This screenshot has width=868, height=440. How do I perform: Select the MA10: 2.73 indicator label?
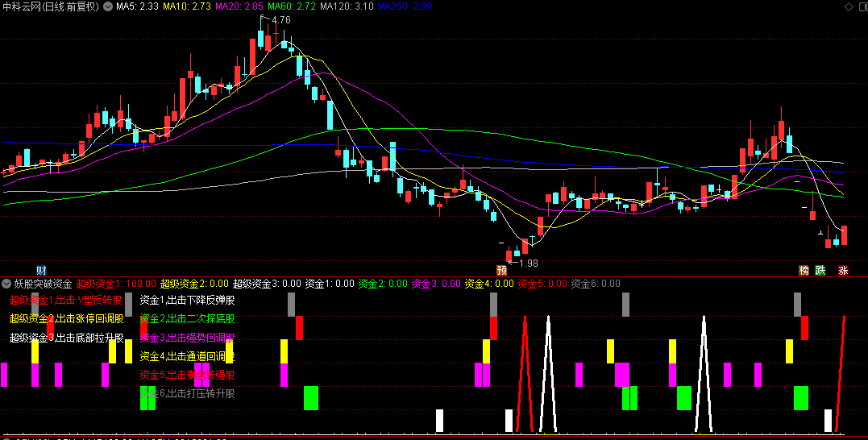coord(186,6)
